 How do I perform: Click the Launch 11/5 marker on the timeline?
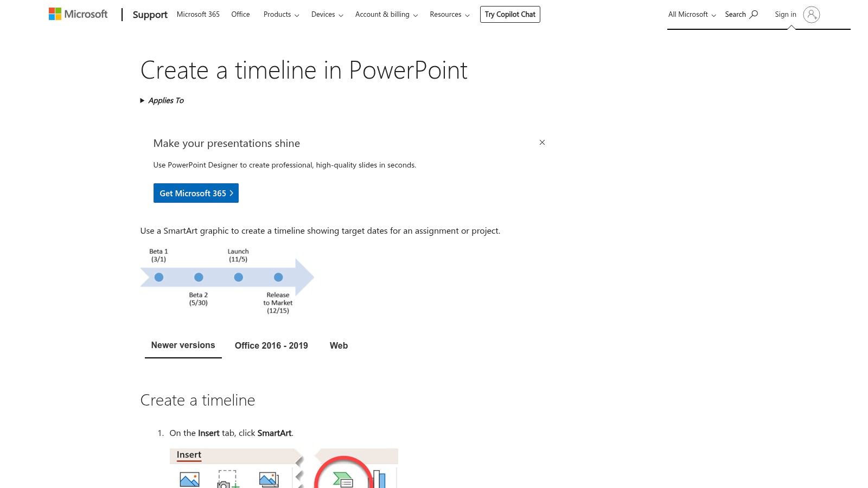pos(238,277)
